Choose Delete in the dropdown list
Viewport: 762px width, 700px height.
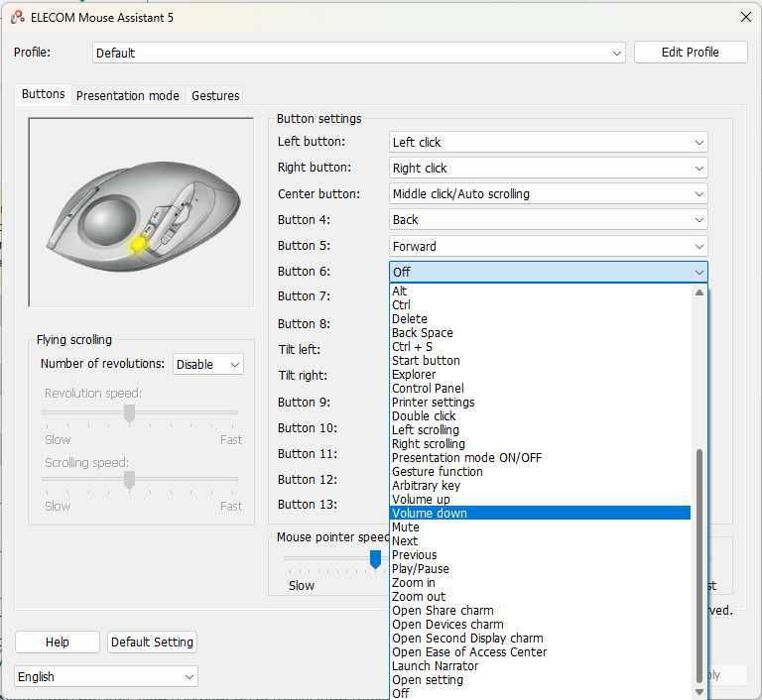click(541, 318)
